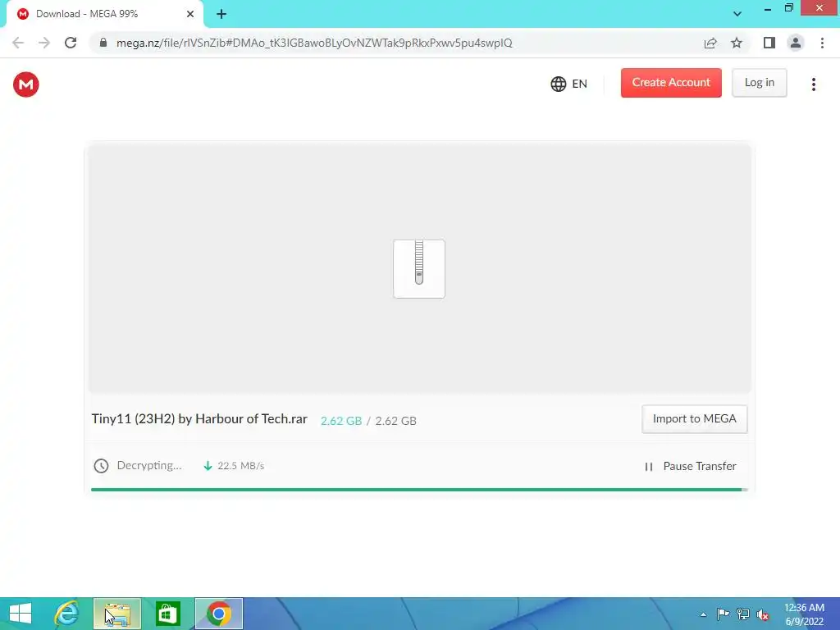
Task: Click the 22.5 MB/s download speed text
Action: point(240,466)
